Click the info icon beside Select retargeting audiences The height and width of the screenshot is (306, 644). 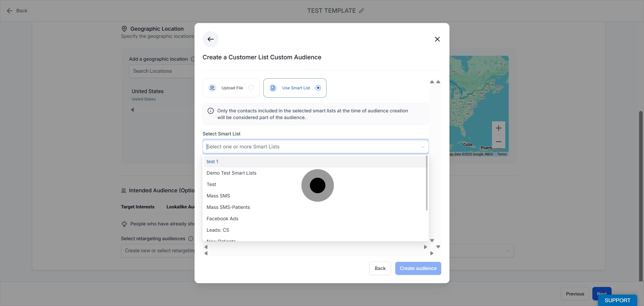[191, 238]
